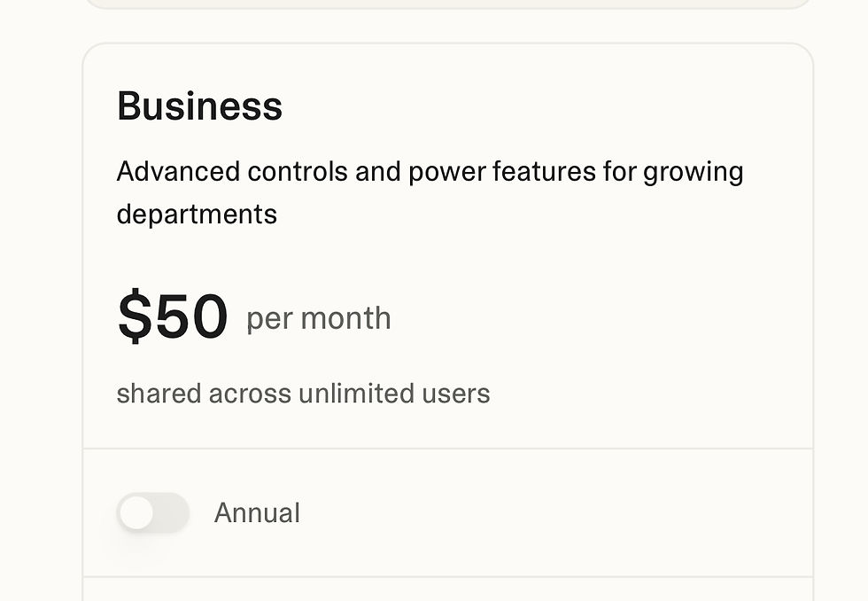Click the white knob of Annual switch
The width and height of the screenshot is (868, 601).
136,513
